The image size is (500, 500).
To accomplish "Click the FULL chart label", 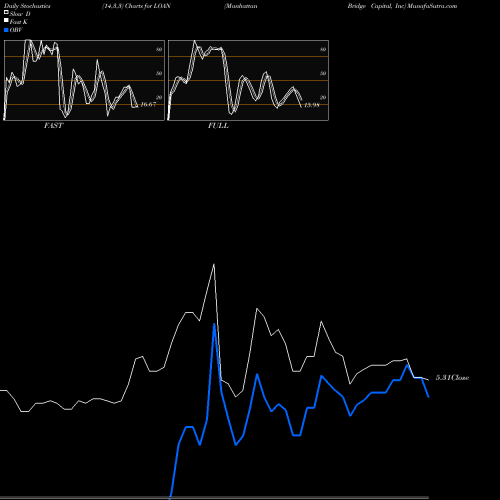I will (218, 126).
